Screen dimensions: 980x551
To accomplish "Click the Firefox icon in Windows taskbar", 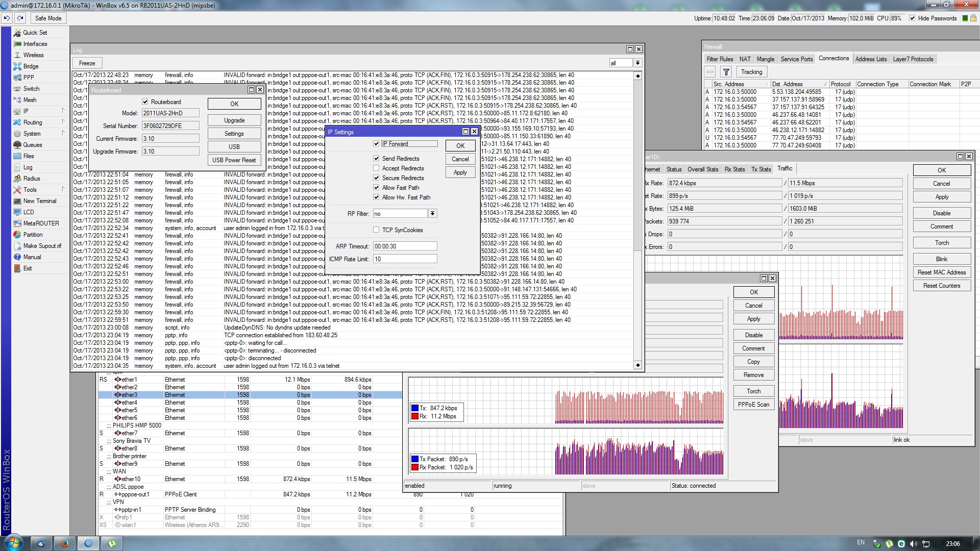I will (65, 543).
